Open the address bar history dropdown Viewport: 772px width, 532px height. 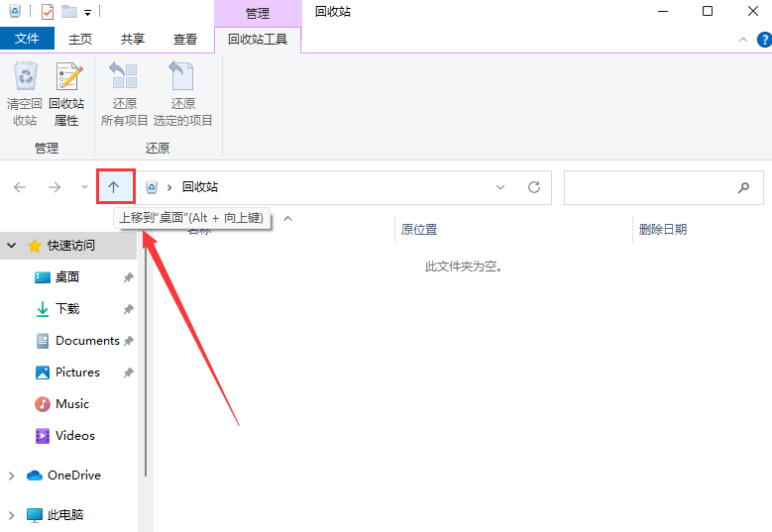point(500,187)
